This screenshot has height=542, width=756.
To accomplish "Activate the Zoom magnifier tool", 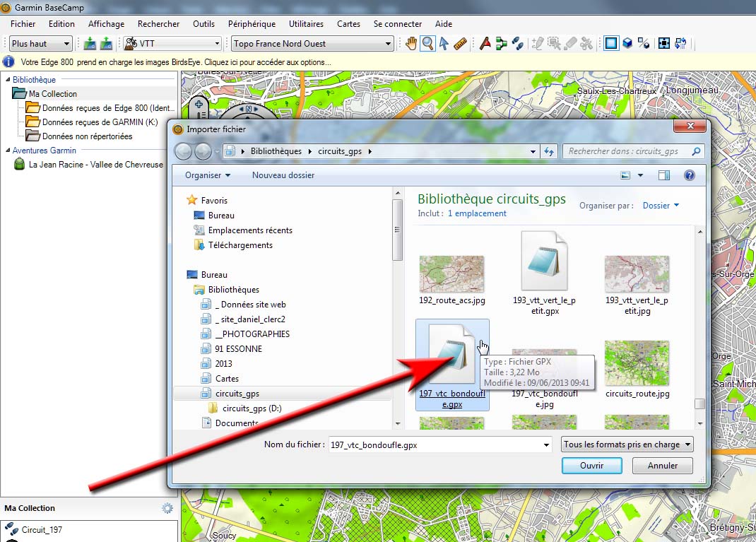I will 427,43.
